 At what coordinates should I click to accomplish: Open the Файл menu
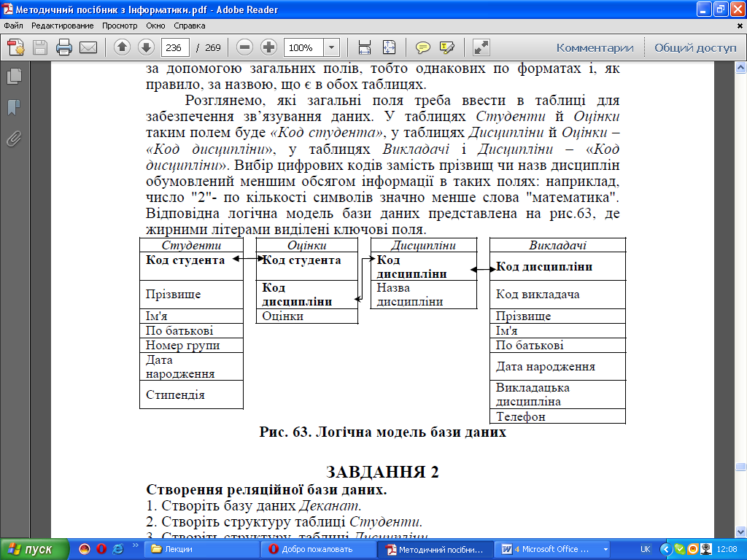tap(13, 26)
